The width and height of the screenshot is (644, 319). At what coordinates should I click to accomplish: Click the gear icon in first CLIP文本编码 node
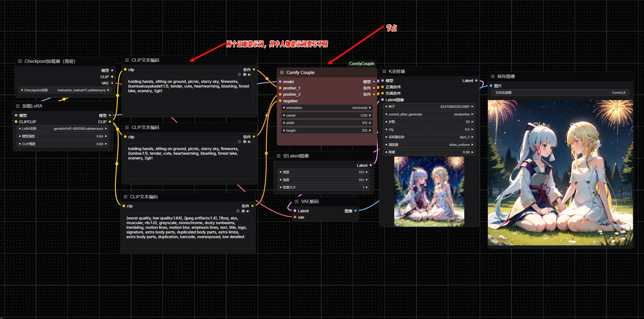click(x=245, y=75)
